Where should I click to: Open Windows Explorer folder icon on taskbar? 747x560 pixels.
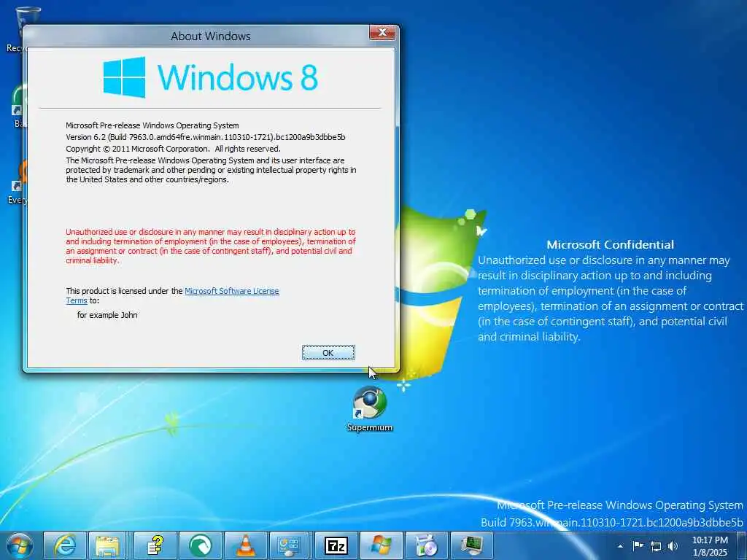pos(108,545)
